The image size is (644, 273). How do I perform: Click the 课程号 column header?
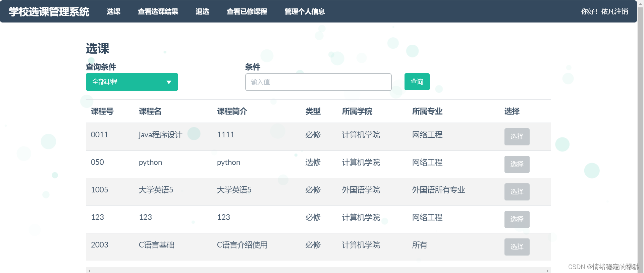[x=102, y=111]
